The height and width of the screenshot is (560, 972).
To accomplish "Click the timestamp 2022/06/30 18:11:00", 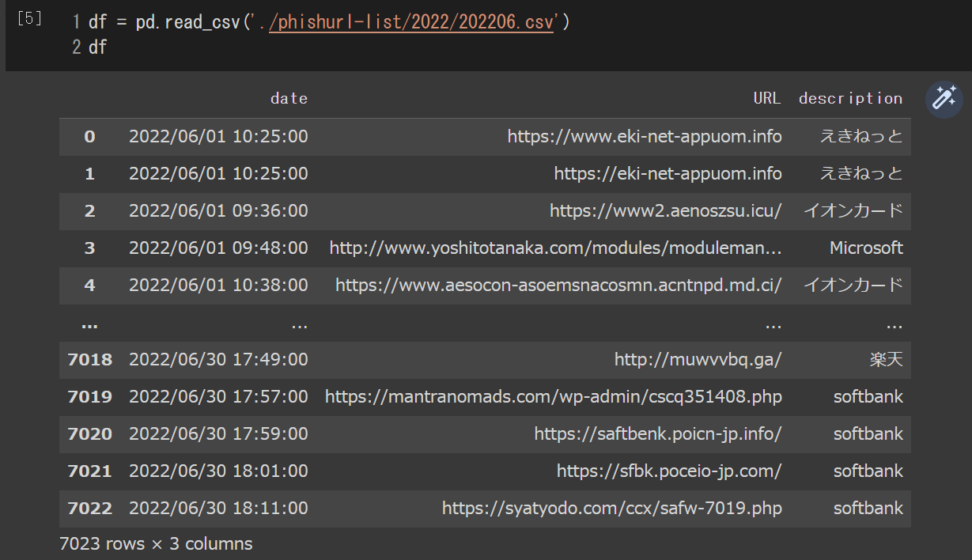I will coord(218,508).
